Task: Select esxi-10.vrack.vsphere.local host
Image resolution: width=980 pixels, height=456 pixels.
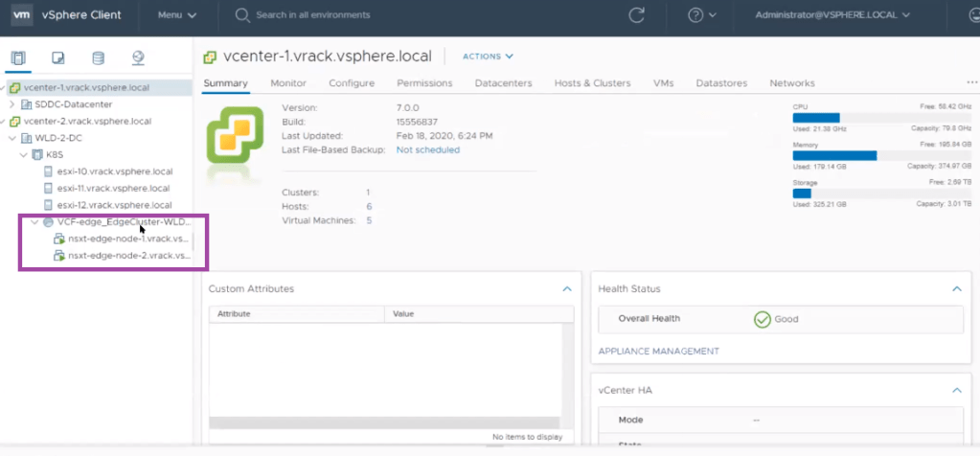Action: pyautogui.click(x=114, y=171)
